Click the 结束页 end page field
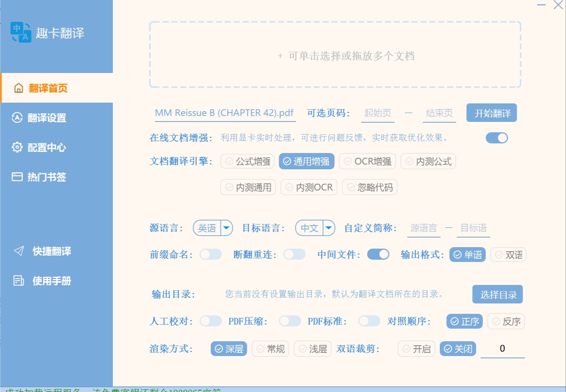Screen dimensions: 566x392 pyautogui.click(x=439, y=113)
